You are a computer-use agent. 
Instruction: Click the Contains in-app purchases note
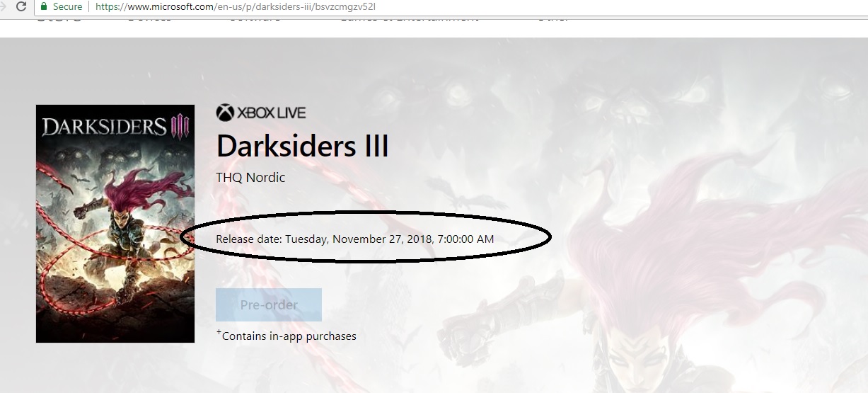click(287, 336)
